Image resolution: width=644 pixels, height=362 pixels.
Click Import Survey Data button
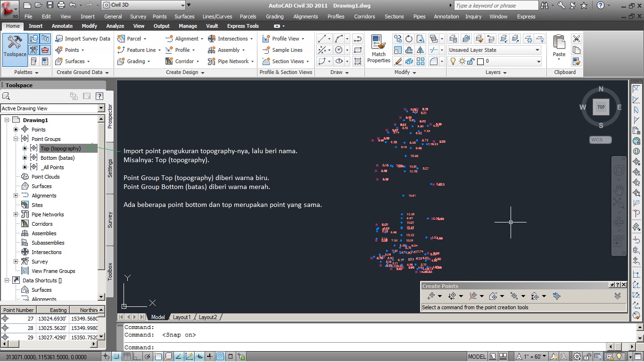click(x=83, y=39)
